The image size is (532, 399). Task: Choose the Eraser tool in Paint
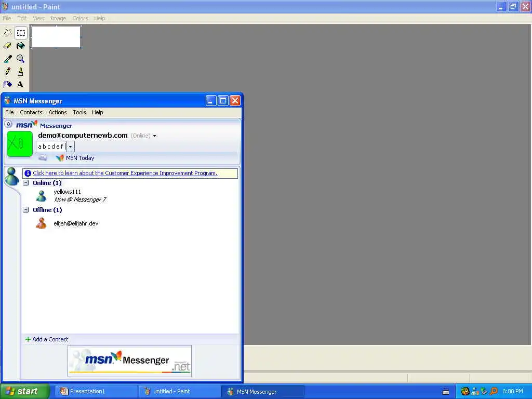pyautogui.click(x=7, y=46)
